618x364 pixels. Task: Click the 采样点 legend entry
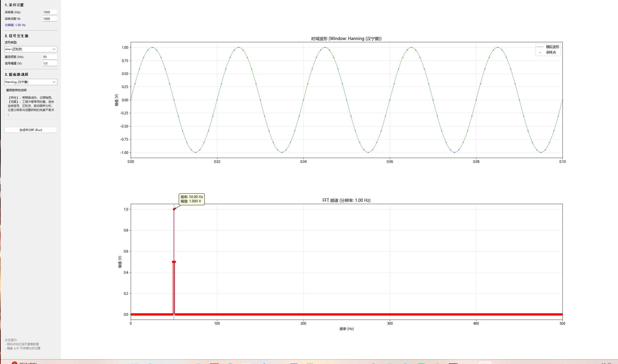(x=550, y=53)
